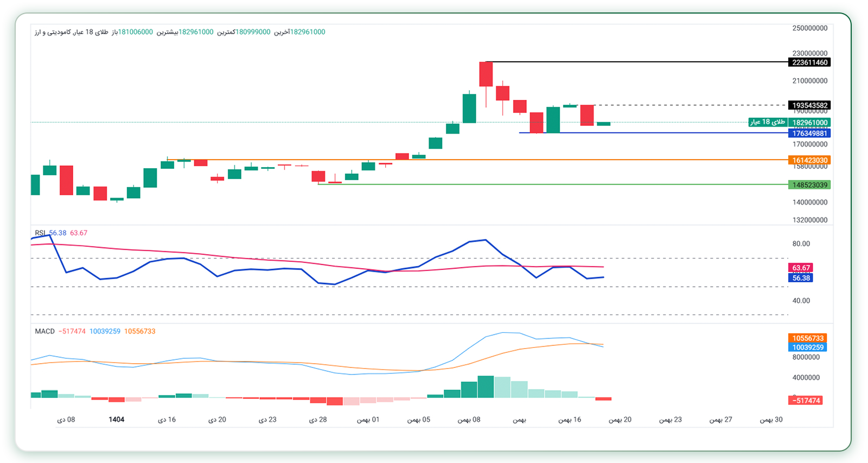Click the orange 161423030 level label
Viewport: 868px width, 463px height.
click(x=809, y=160)
